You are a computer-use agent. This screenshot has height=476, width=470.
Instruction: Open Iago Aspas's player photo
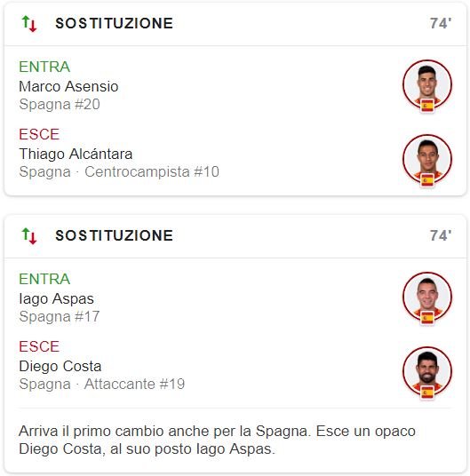pos(427,297)
